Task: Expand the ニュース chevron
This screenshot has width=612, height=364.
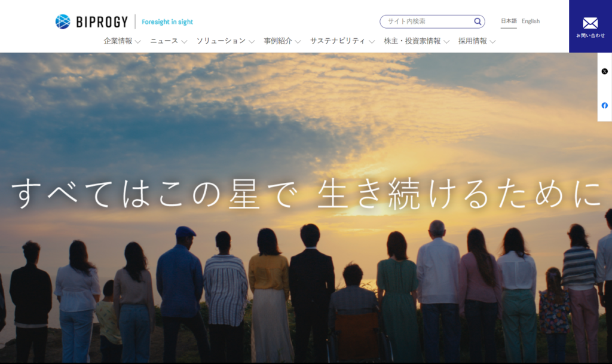Action: click(184, 42)
